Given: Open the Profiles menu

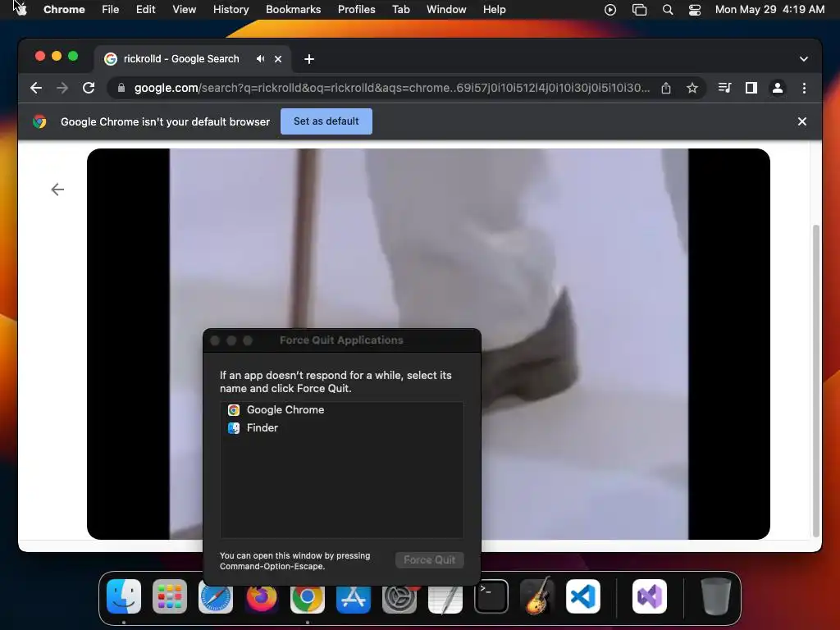Looking at the screenshot, I should [x=356, y=9].
